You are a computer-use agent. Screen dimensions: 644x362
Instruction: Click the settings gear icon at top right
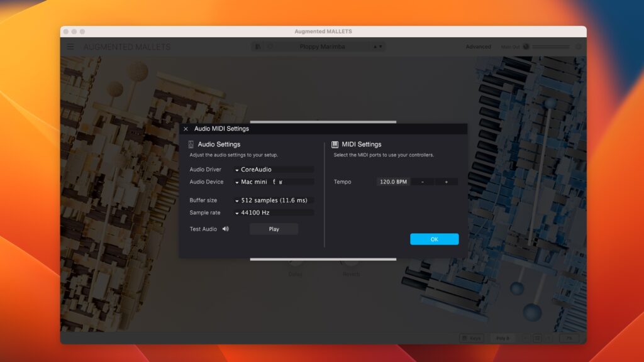(x=578, y=47)
